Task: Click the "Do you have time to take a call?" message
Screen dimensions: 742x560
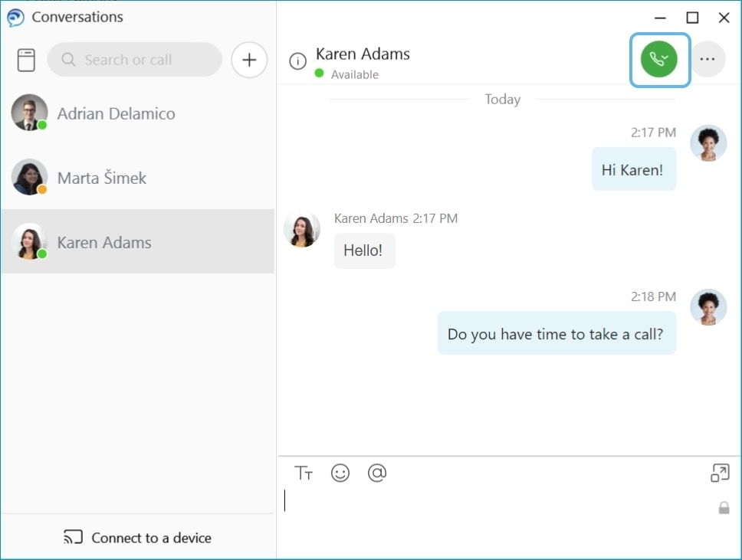Action: click(x=556, y=333)
